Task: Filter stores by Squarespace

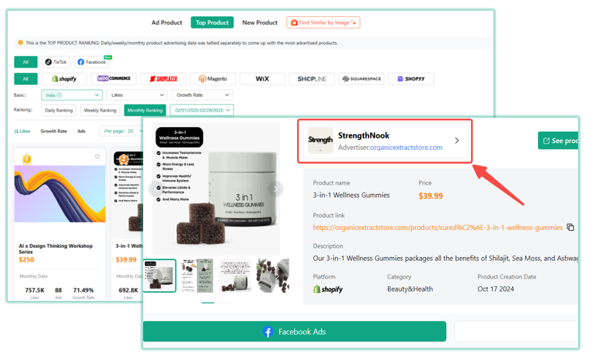Action: (x=361, y=78)
